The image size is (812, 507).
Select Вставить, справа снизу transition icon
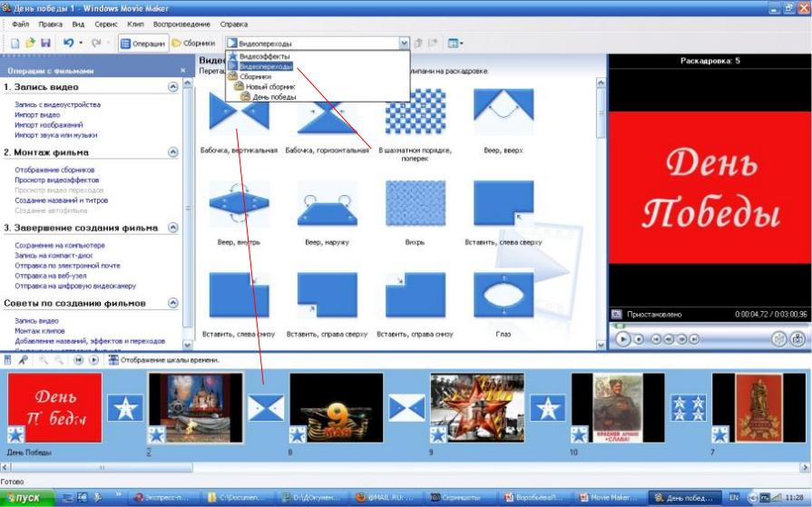click(x=416, y=295)
